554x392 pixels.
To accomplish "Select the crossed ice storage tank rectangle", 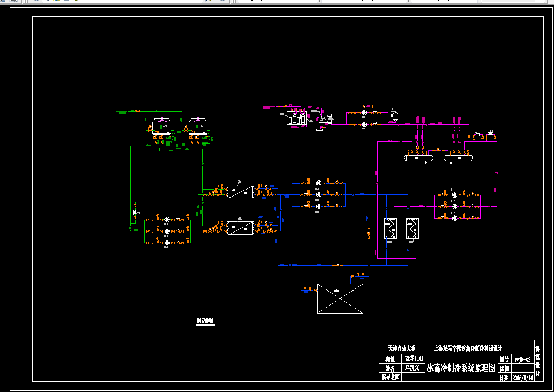I will (x=340, y=299).
